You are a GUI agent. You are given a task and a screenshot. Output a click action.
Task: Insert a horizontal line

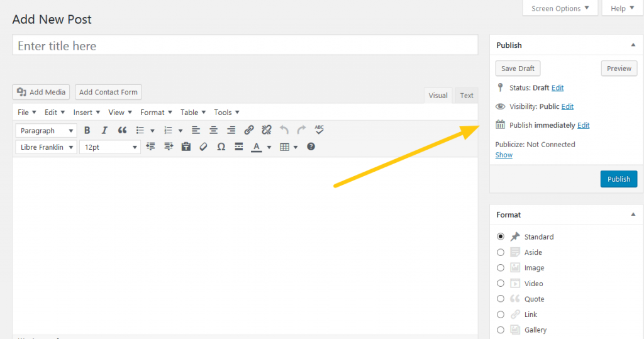tap(238, 147)
